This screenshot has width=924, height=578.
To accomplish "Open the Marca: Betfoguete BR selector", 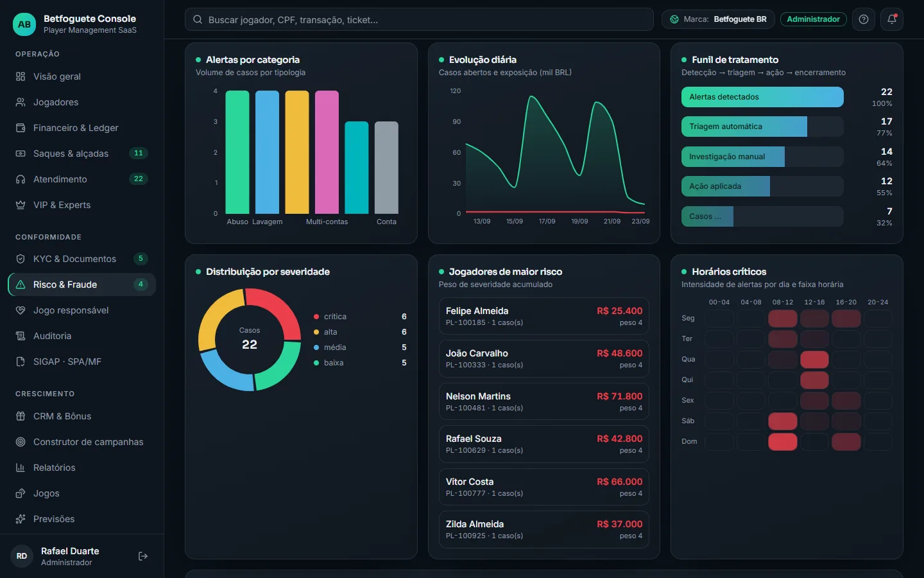I will click(x=718, y=19).
